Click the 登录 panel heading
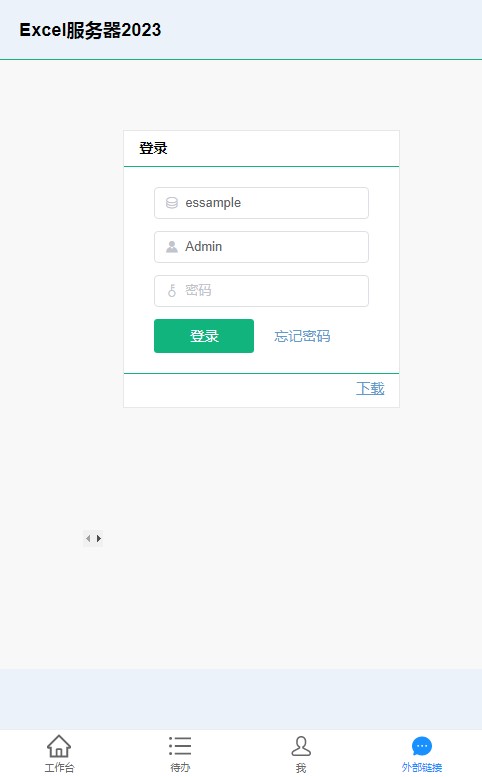The image size is (482, 777). click(x=153, y=148)
